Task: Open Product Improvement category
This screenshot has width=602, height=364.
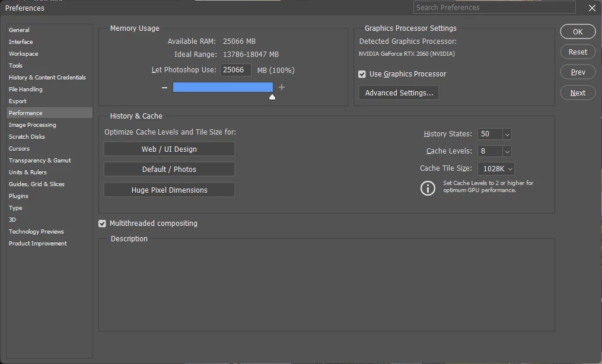Action: click(x=49, y=244)
